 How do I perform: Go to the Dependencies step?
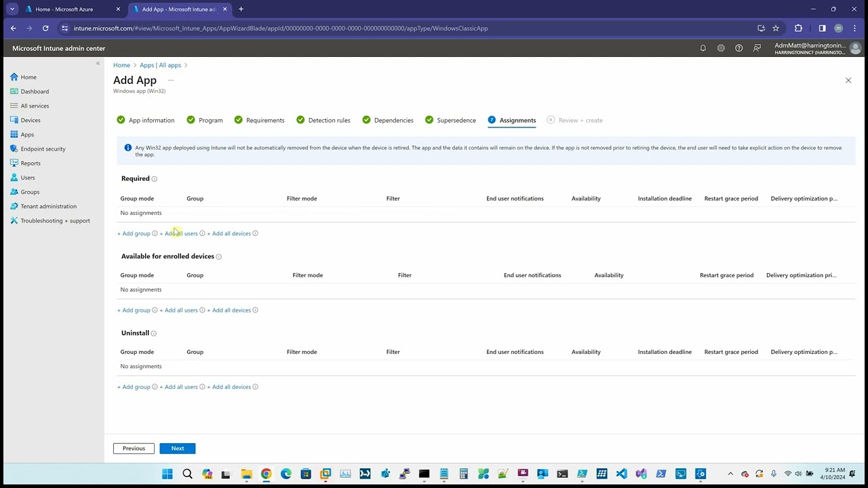click(388, 121)
